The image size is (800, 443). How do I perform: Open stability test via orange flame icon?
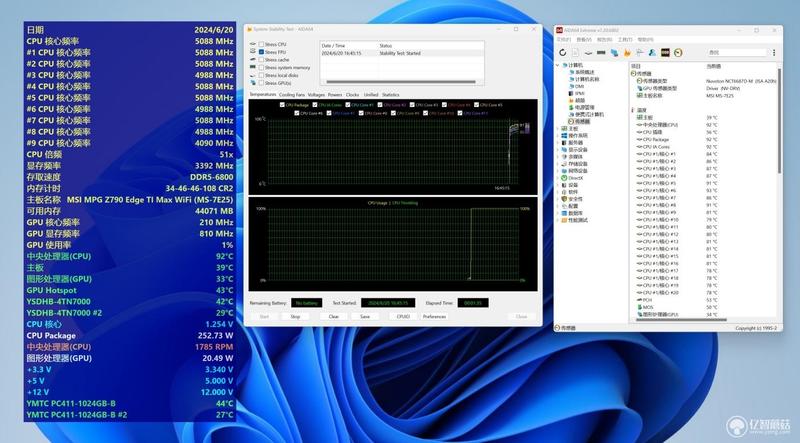point(627,53)
